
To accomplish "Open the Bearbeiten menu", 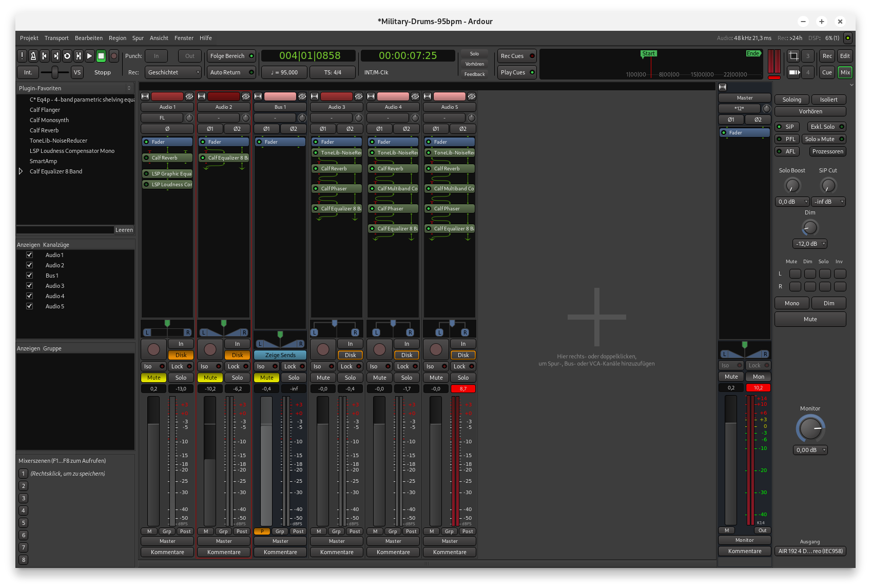I will pyautogui.click(x=89, y=38).
